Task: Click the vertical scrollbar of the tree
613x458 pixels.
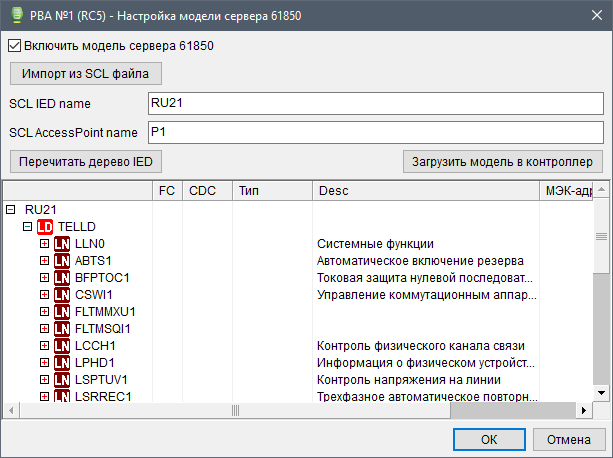Action: (x=600, y=320)
